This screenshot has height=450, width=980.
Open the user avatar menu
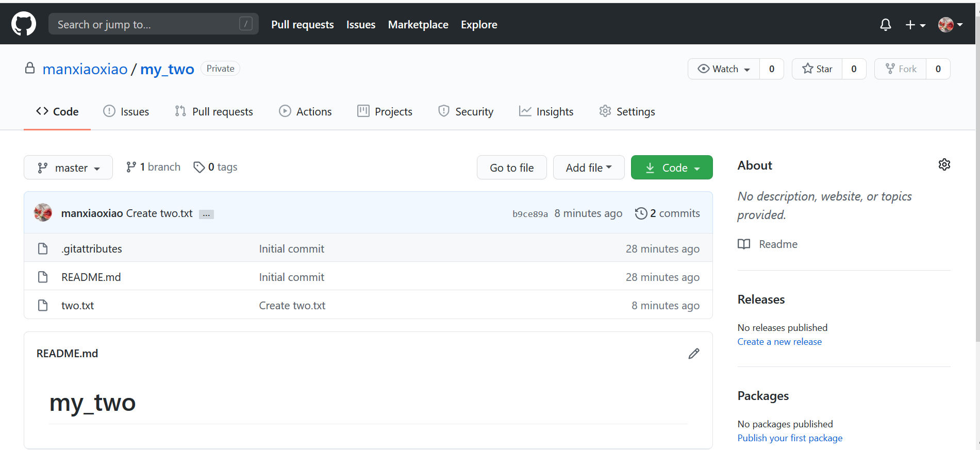tap(951, 24)
